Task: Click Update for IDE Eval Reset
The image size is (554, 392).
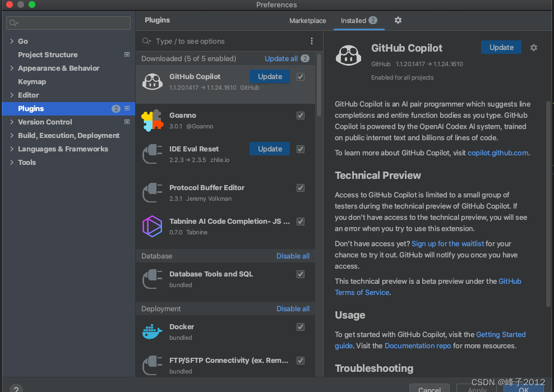Action: (x=270, y=149)
